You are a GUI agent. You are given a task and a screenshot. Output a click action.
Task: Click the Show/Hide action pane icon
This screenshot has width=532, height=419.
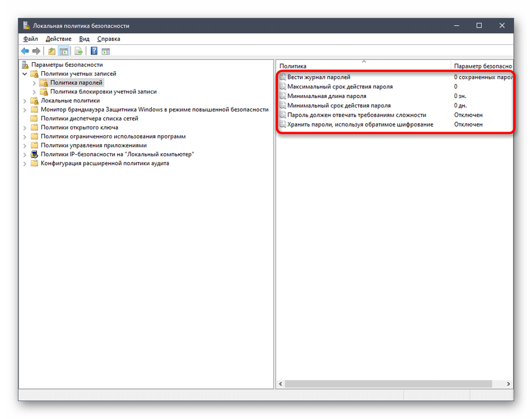tap(105, 51)
